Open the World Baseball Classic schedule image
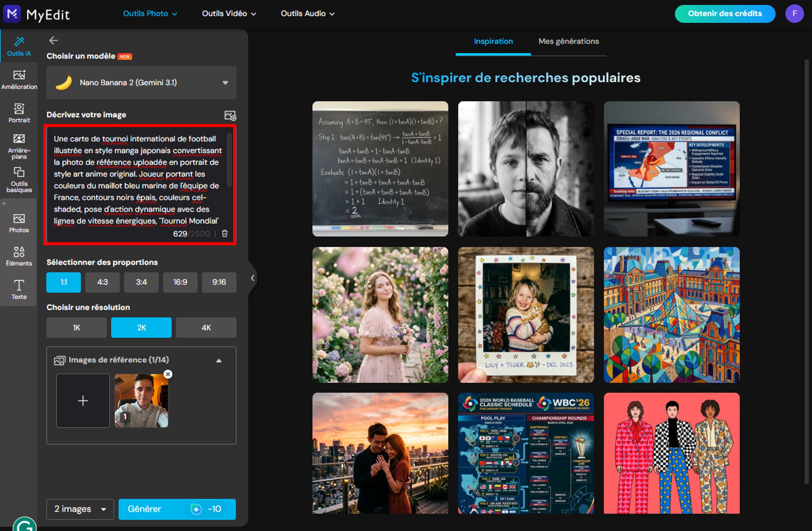Image resolution: width=812 pixels, height=531 pixels. [x=526, y=453]
